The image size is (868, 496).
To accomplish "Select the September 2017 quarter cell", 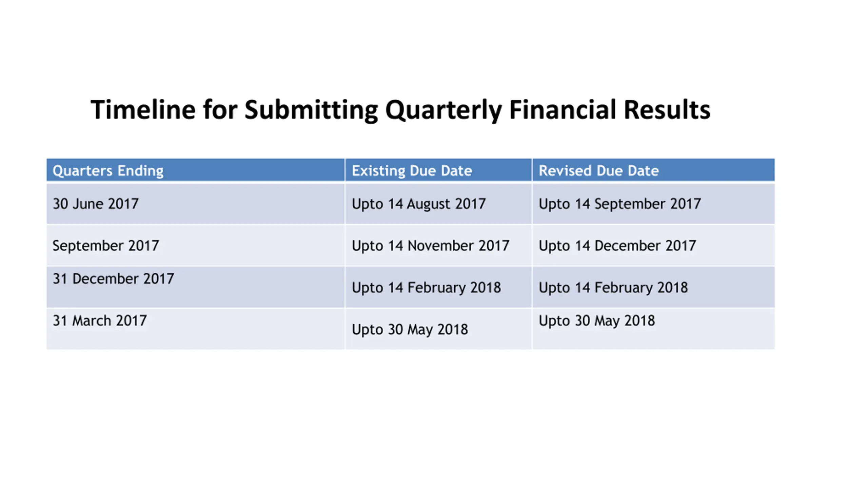I will pos(196,246).
